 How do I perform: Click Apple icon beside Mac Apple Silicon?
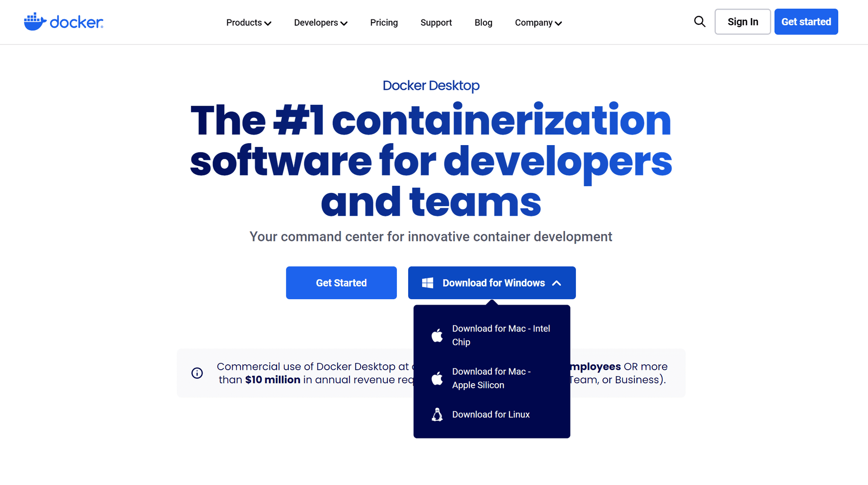tap(437, 378)
